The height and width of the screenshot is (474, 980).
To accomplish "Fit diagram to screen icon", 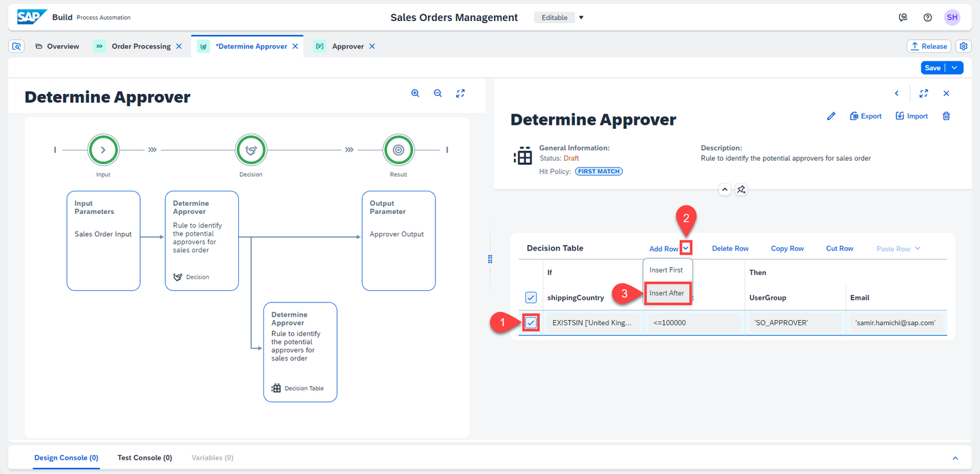I will (x=461, y=94).
